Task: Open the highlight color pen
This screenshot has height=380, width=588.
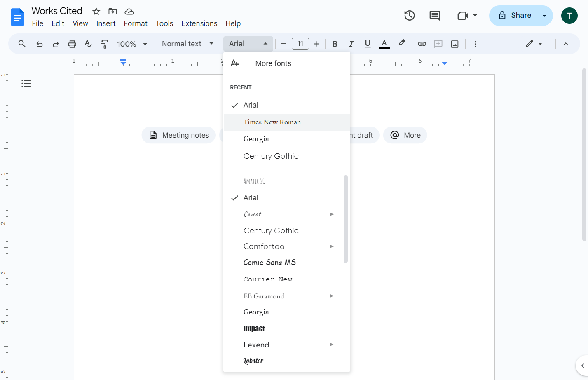Action: (x=401, y=43)
